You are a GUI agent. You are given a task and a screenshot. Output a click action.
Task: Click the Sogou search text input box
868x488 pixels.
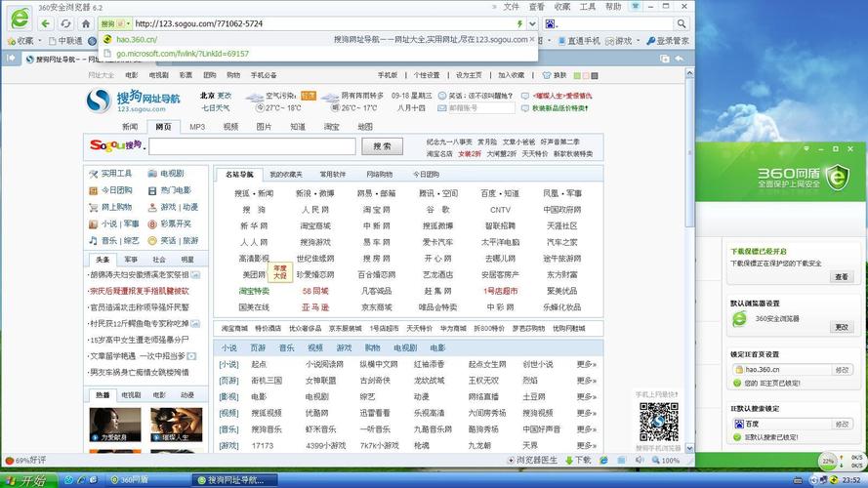(x=252, y=146)
